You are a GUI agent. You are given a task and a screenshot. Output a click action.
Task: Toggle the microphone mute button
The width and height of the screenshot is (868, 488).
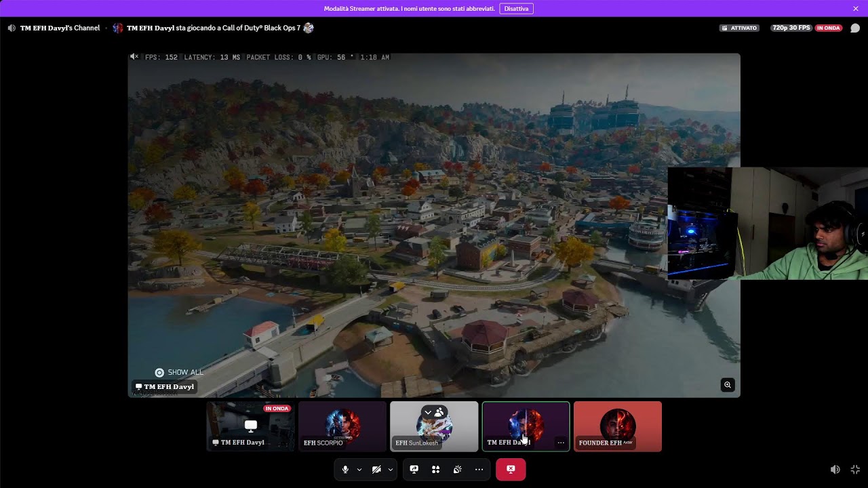345,469
